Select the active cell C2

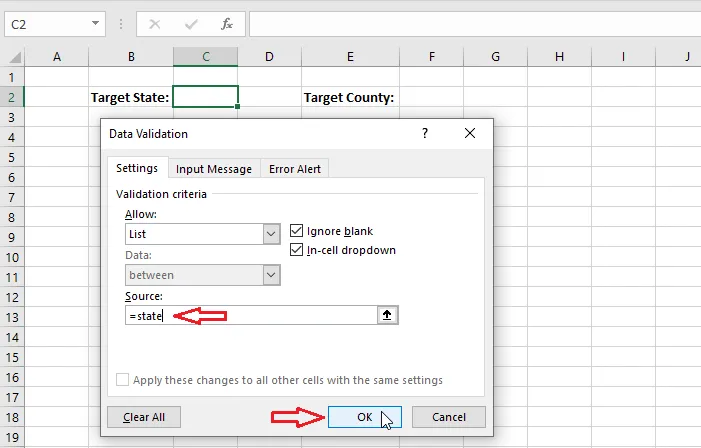205,97
